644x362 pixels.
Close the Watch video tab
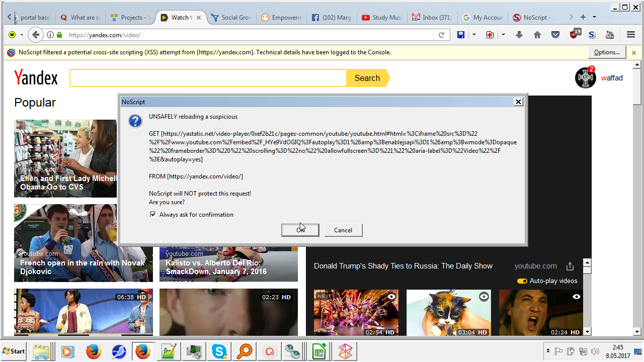point(198,18)
